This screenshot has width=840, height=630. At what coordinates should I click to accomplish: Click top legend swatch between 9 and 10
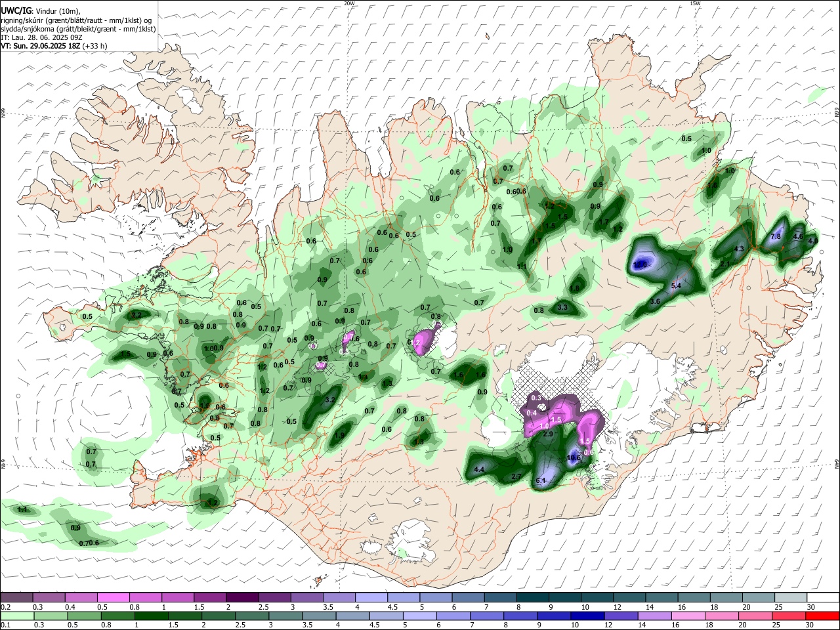565,597
